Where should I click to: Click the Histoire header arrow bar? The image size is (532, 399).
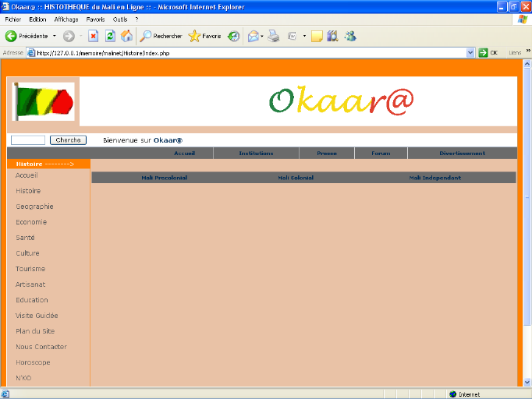tap(48, 164)
